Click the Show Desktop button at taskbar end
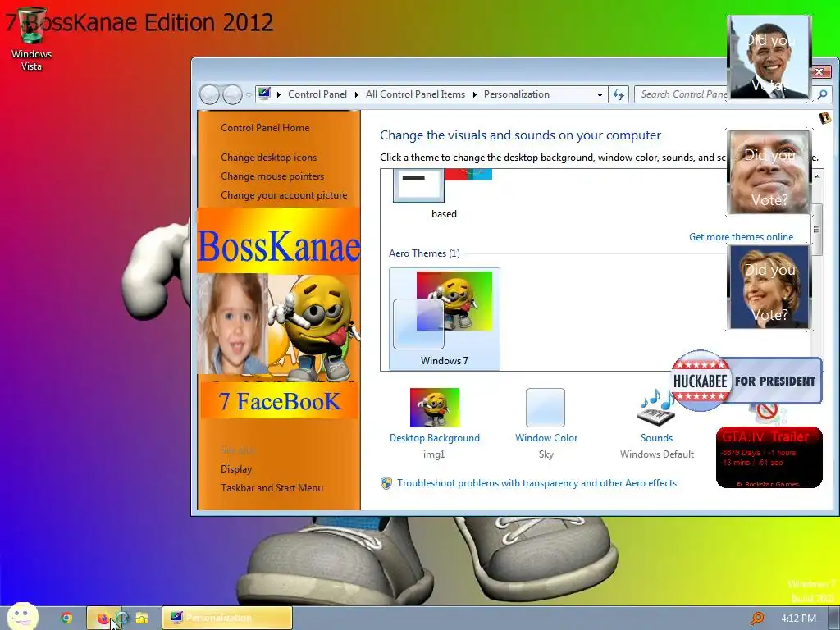 [x=834, y=619]
